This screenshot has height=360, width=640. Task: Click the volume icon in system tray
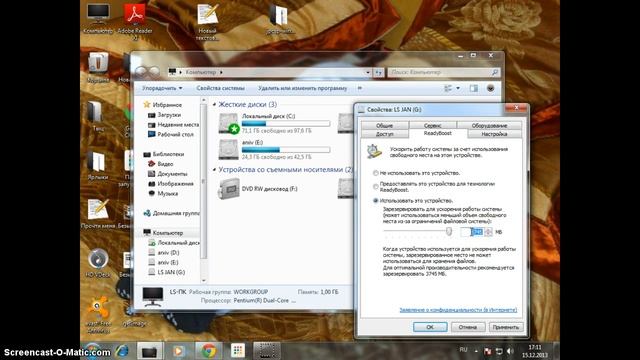click(x=510, y=351)
